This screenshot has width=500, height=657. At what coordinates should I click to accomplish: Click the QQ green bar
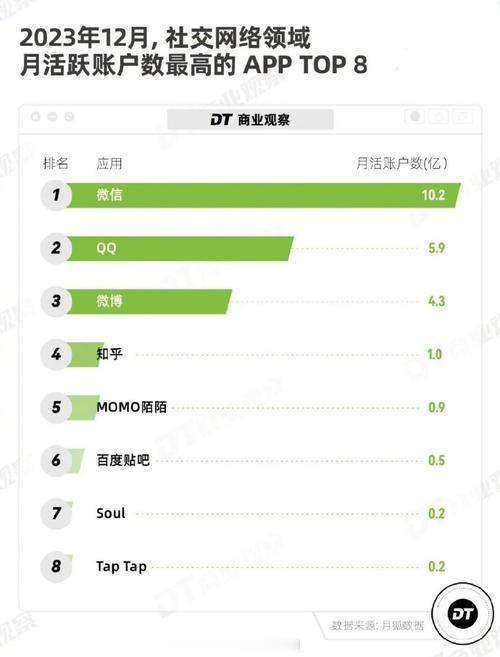pos(180,248)
